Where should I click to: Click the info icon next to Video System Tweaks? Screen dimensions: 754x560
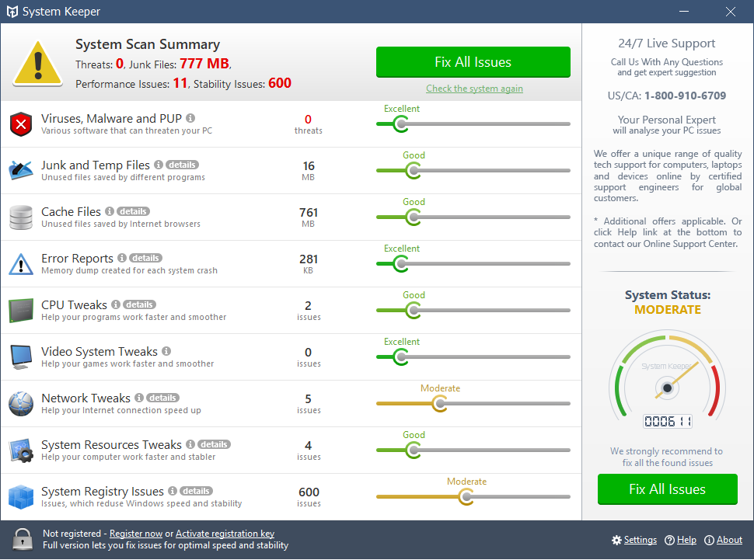(x=166, y=351)
